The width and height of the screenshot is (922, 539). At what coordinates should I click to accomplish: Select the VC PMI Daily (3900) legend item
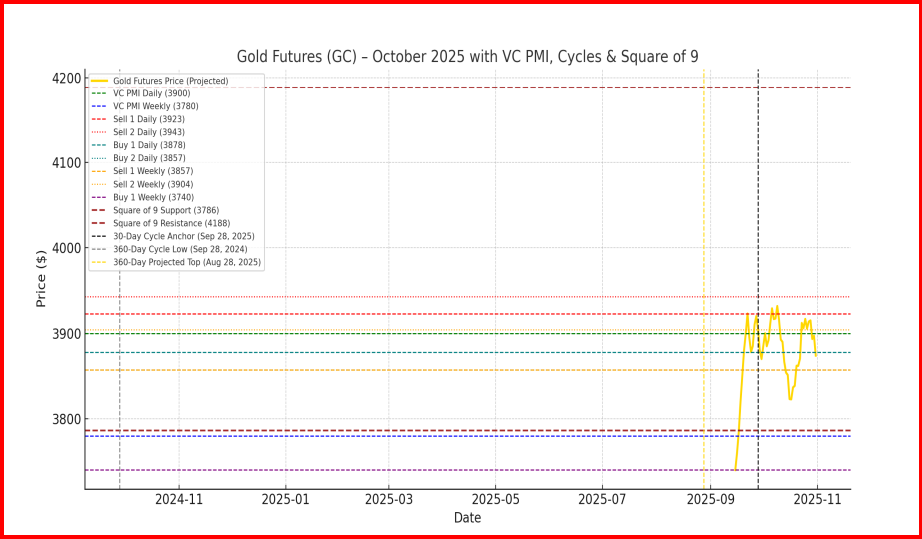click(151, 94)
